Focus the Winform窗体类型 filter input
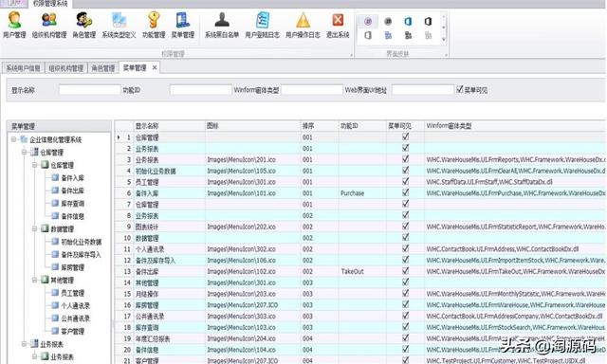Screen dimensions: 607x364 point(312,90)
